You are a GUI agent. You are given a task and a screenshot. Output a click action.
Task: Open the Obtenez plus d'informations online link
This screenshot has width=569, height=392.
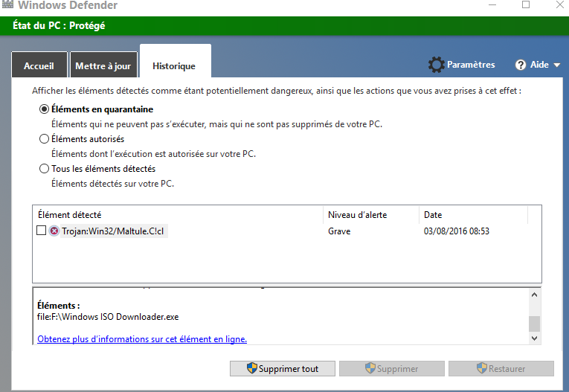pyautogui.click(x=142, y=339)
